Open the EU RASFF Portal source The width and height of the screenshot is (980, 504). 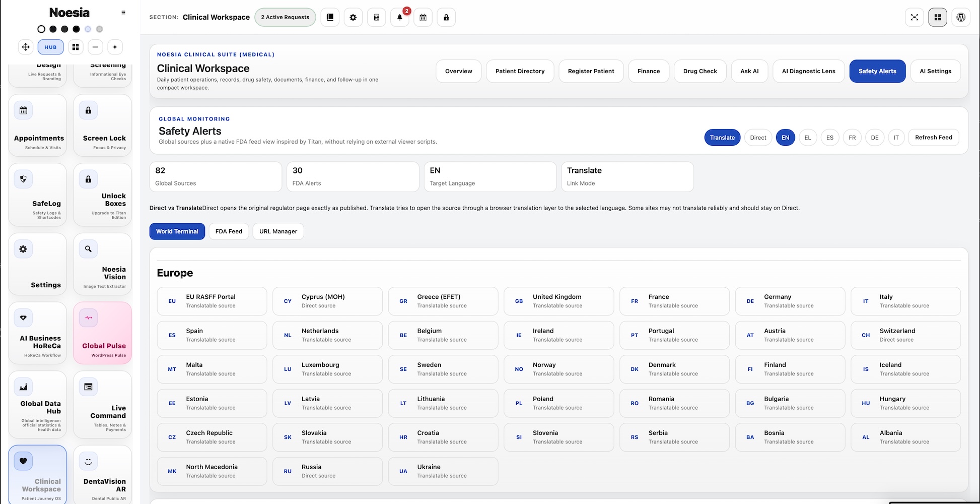(212, 301)
